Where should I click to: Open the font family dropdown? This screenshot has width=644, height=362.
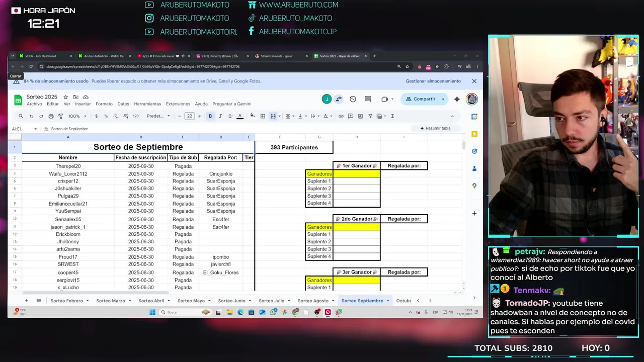click(x=158, y=116)
